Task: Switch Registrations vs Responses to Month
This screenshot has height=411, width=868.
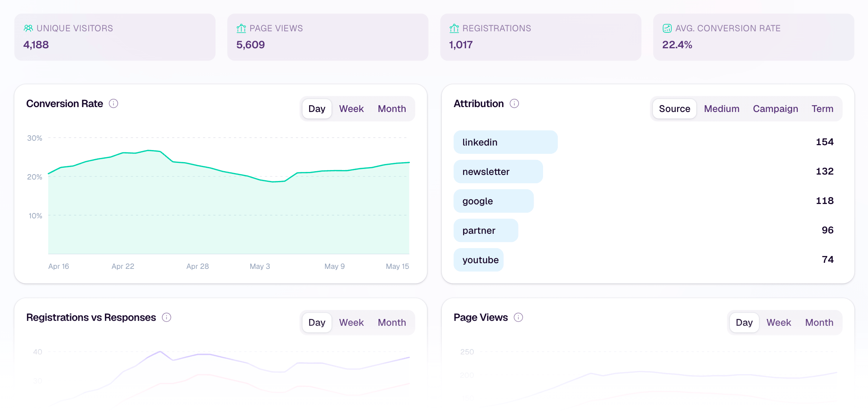Action: point(392,322)
